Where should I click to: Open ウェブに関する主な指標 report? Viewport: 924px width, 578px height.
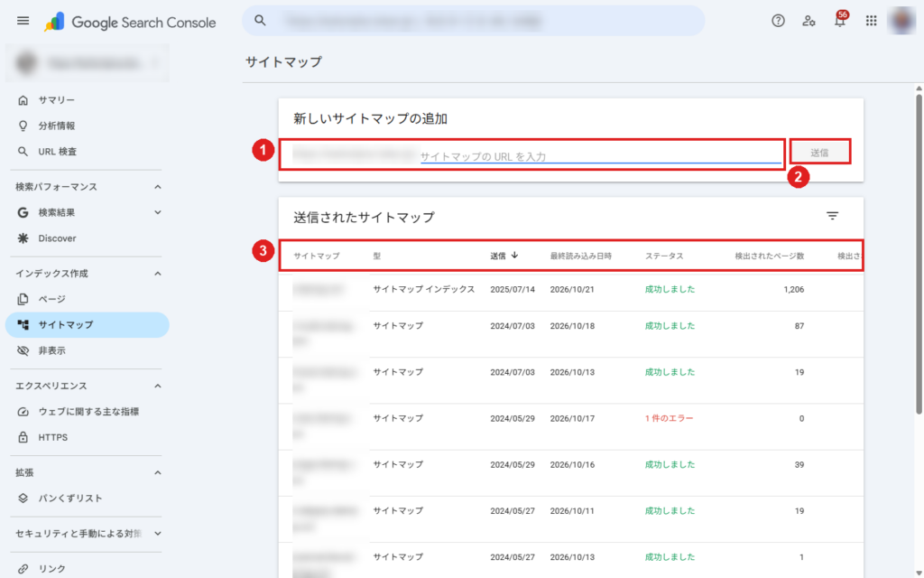(88, 412)
